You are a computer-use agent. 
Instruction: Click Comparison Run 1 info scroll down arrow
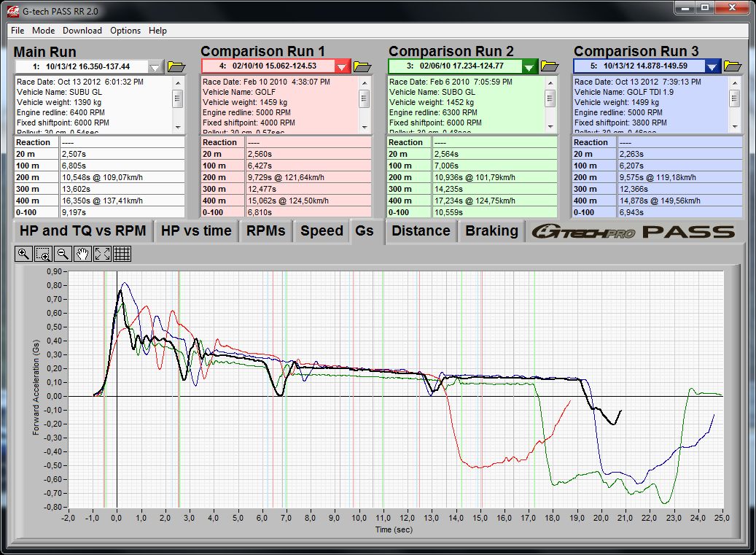click(364, 128)
